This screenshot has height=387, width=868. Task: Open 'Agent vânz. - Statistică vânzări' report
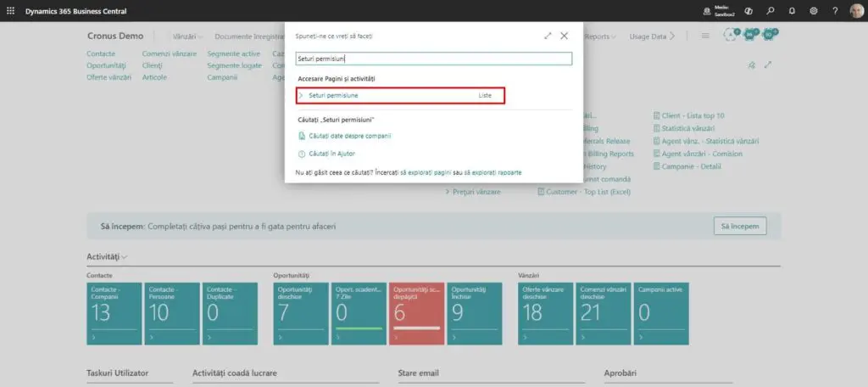pyautogui.click(x=710, y=142)
